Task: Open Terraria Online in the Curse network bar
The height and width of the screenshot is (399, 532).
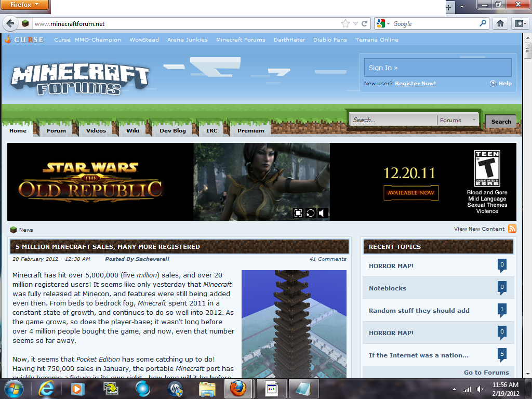Action: coord(377,39)
